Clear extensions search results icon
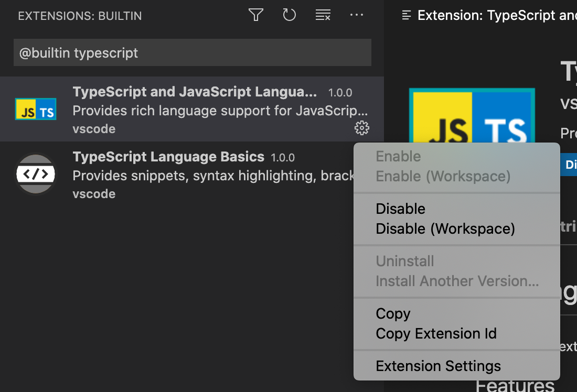577x392 pixels. click(323, 15)
